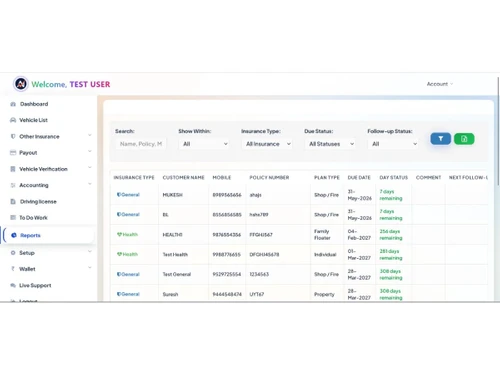Click the Policy Number column header

coord(269,178)
